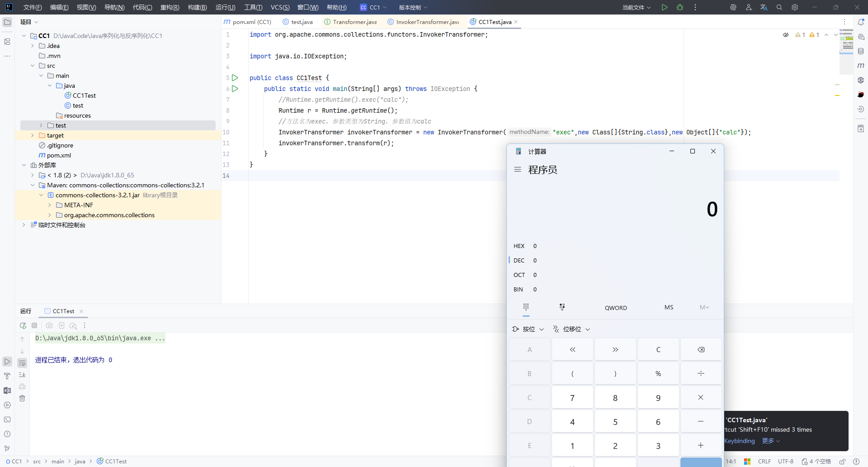The height and width of the screenshot is (467, 868).
Task: Click the Calculator backspace key
Action: [701, 349]
